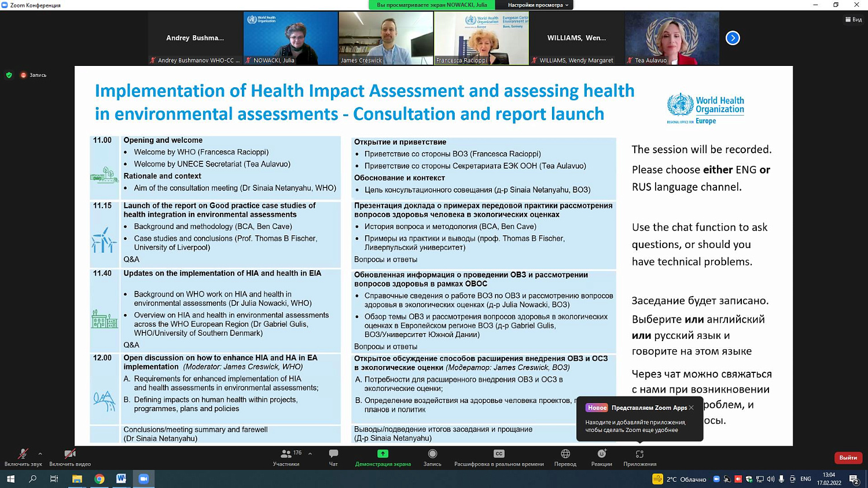The image size is (868, 488).
Task: Open view settings dropdown (Настройки просмотра)
Action: coord(538,5)
